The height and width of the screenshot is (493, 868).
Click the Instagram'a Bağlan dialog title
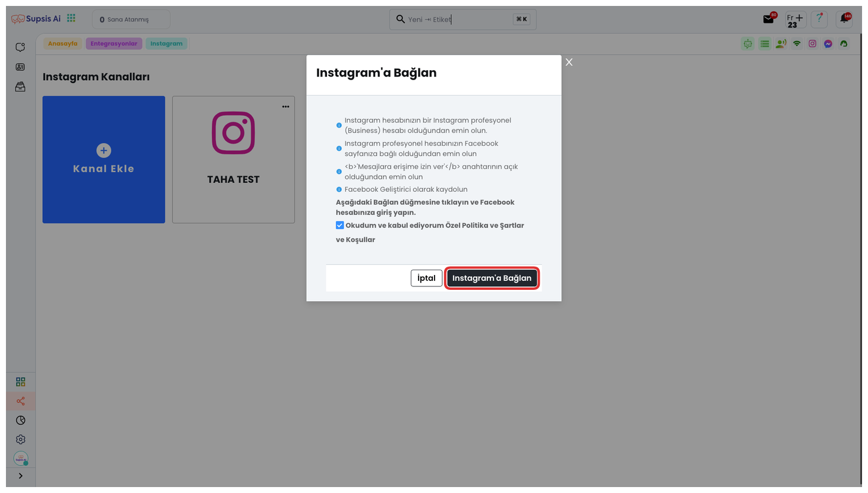click(x=376, y=73)
